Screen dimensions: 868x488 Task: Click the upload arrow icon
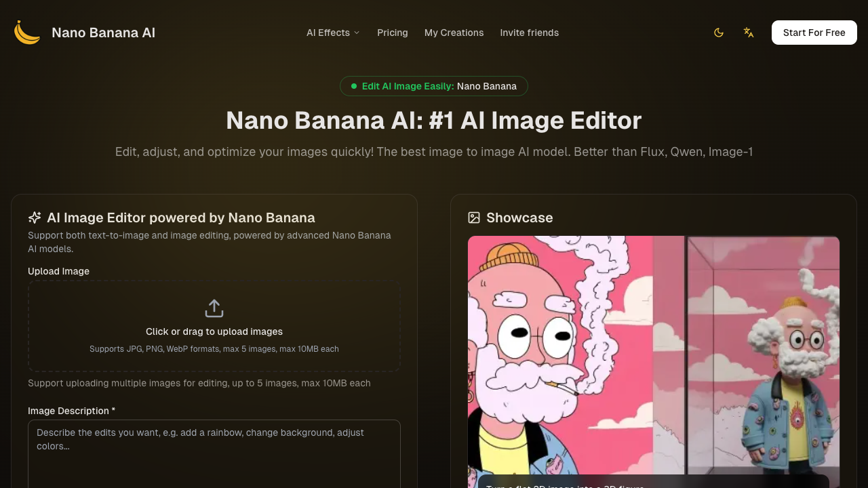[x=214, y=308]
